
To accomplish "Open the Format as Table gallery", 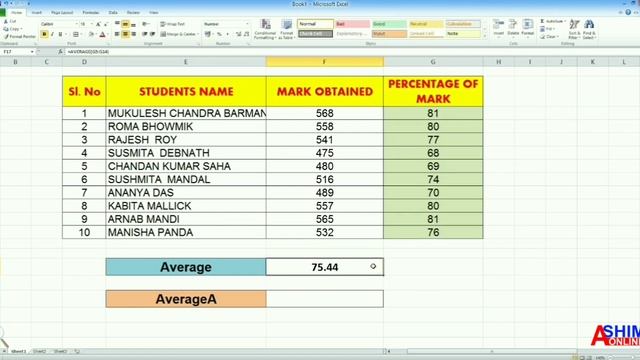I will 287,29.
